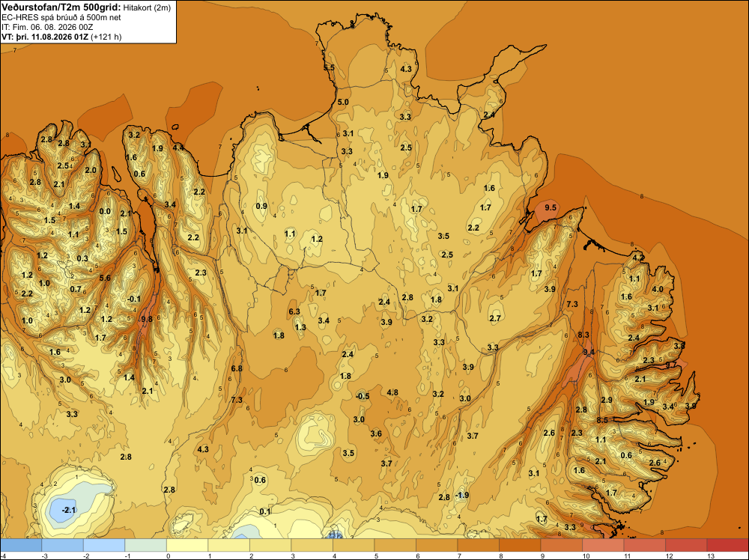749x560 pixels.
Task: Select the -1.9 temperature value
Action: (461, 495)
